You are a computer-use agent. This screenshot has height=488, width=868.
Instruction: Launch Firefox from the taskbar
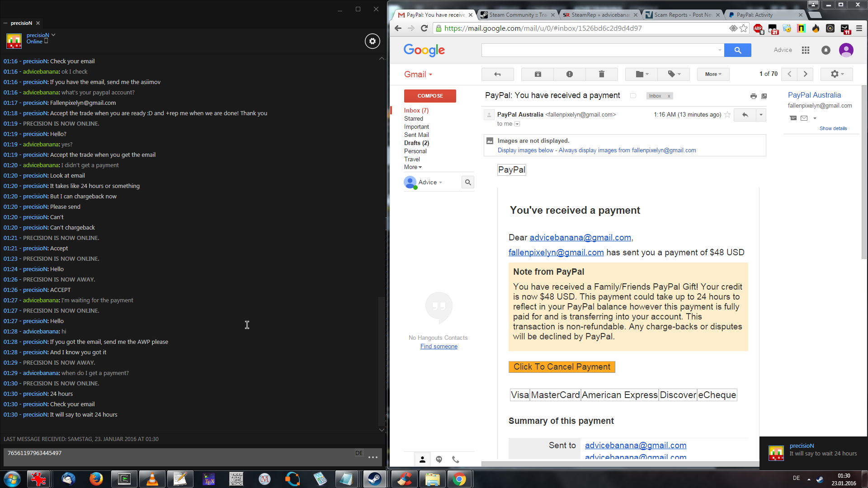tap(96, 479)
